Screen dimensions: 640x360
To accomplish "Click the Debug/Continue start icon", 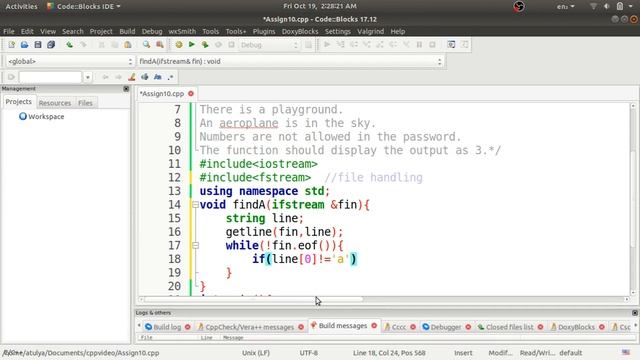I will click(327, 44).
